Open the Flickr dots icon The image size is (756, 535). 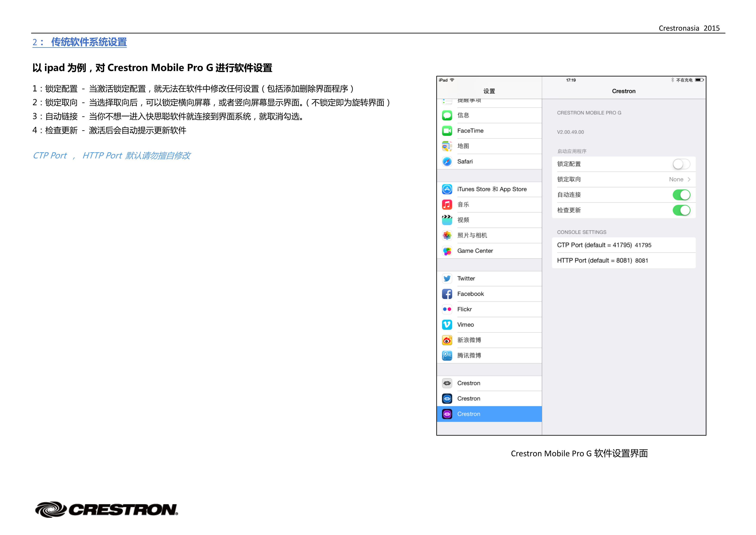tap(447, 309)
